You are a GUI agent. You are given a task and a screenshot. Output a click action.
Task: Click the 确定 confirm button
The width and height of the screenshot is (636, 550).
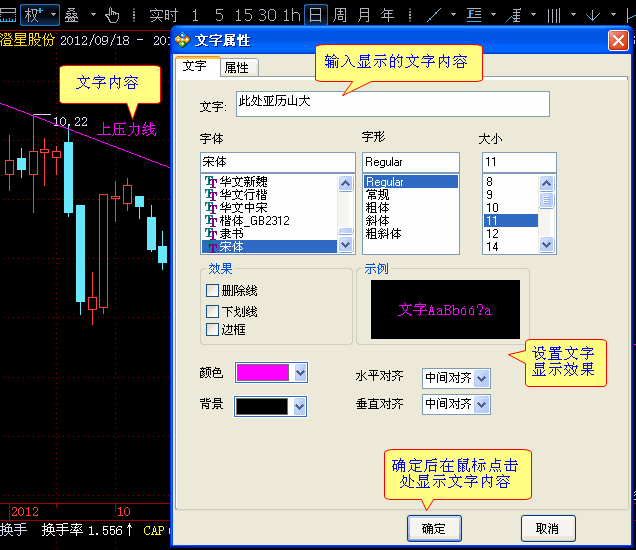[x=434, y=528]
